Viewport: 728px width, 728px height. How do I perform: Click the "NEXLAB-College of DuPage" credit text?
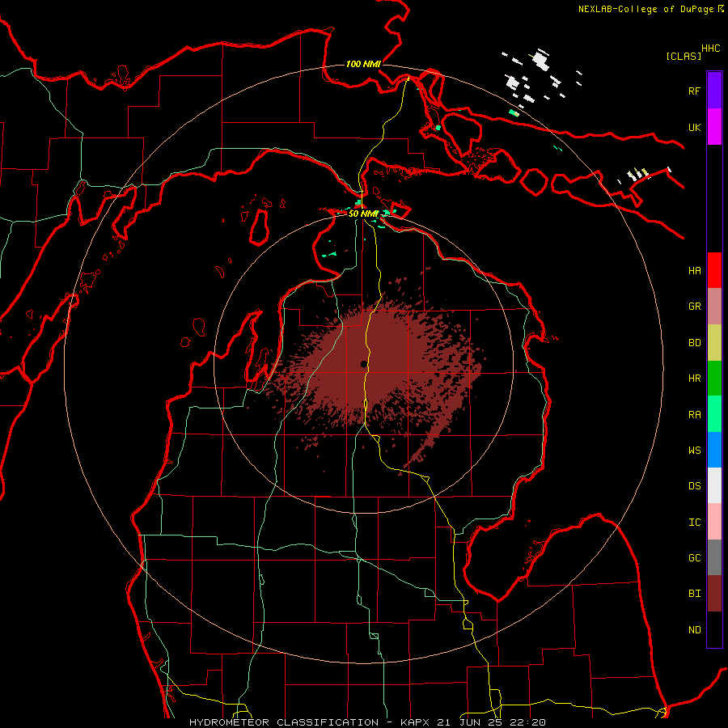(x=645, y=9)
